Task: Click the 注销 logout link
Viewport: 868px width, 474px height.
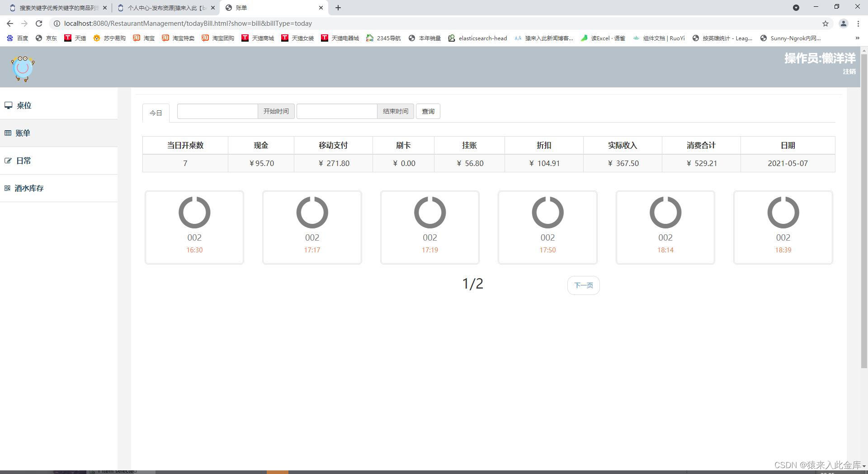Action: [849, 71]
